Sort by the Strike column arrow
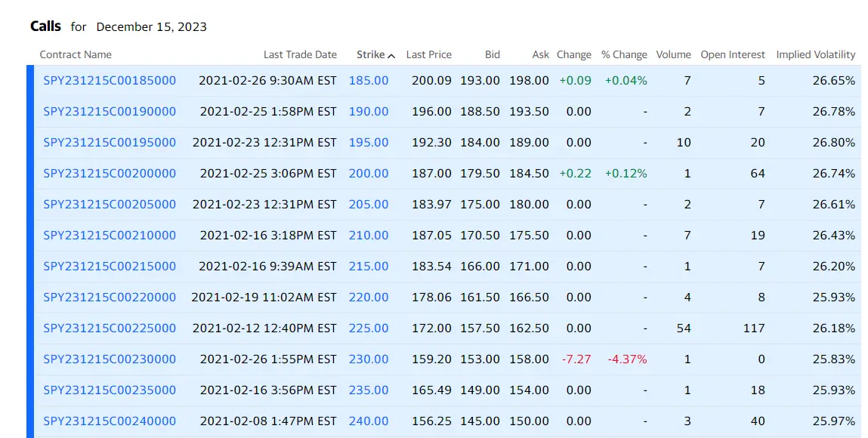The width and height of the screenshot is (868, 438). [391, 55]
